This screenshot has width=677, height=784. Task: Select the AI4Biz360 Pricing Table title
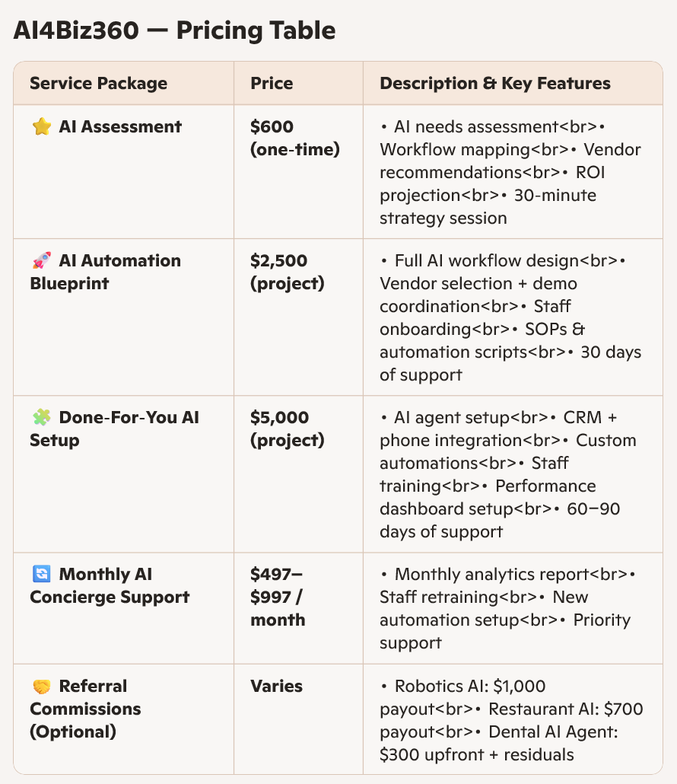174,31
